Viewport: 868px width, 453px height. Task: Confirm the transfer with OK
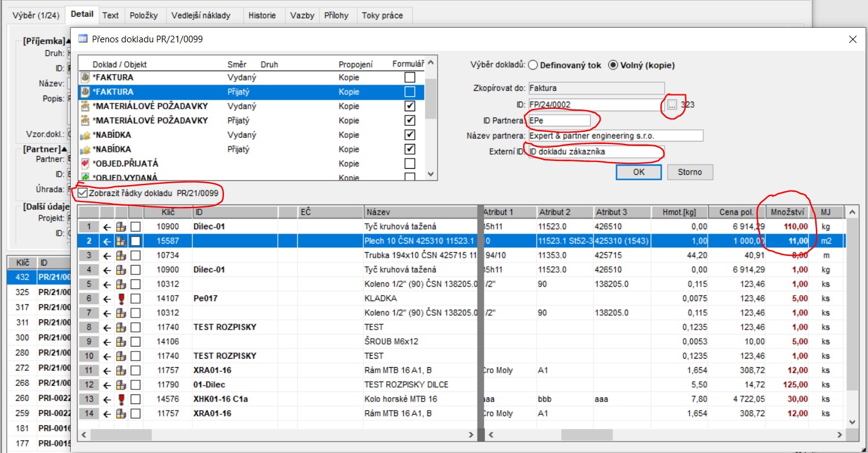[639, 172]
